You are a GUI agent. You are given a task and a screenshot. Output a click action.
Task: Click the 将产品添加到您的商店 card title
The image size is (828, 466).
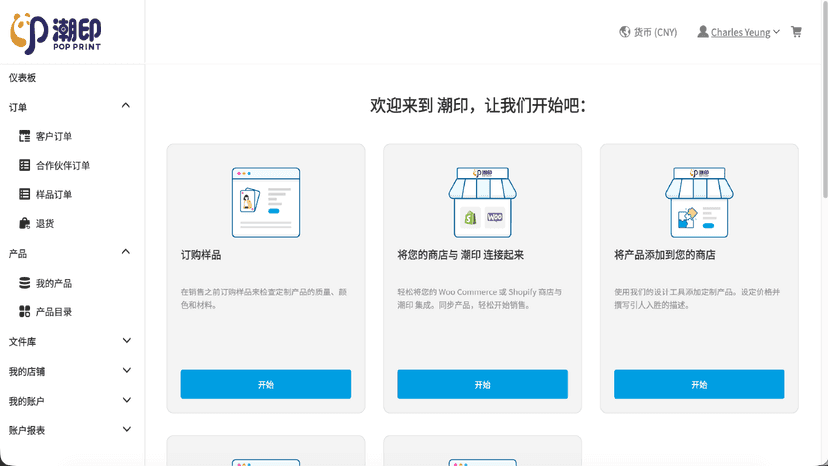point(665,255)
